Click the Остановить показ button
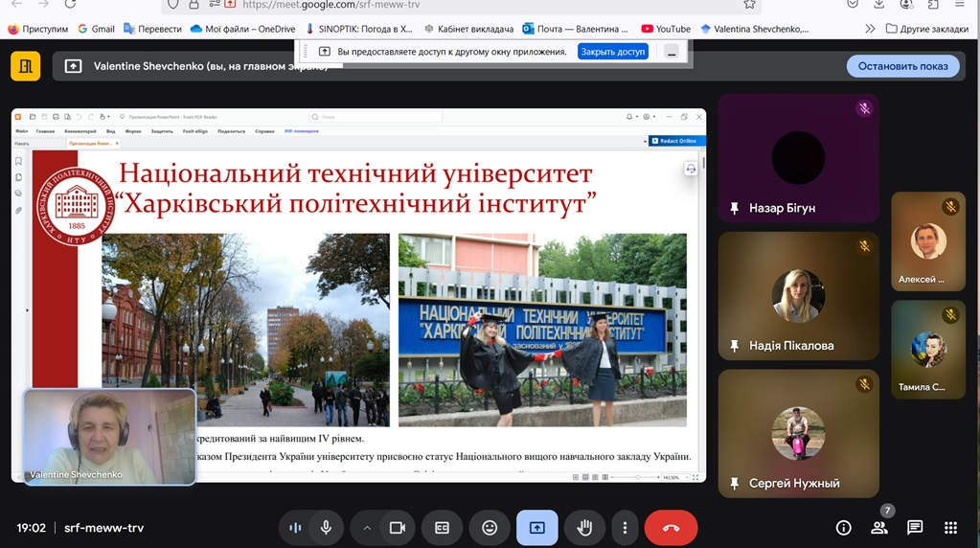This screenshot has width=980, height=548. click(x=902, y=66)
